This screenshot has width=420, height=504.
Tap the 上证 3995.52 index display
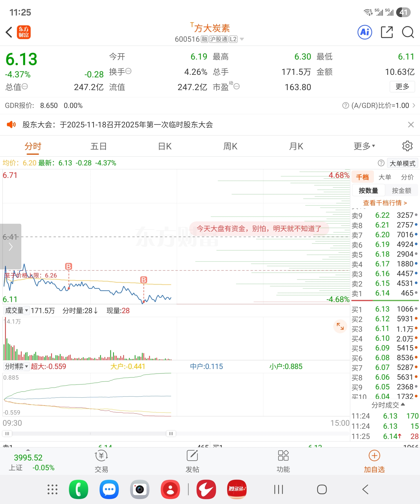[32, 462]
